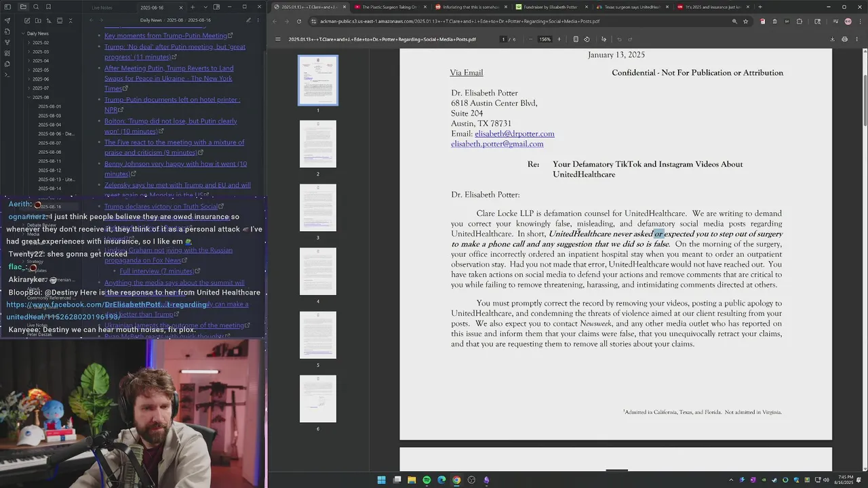
Task: Rotate the PDF counterclockwise
Action: click(x=587, y=39)
